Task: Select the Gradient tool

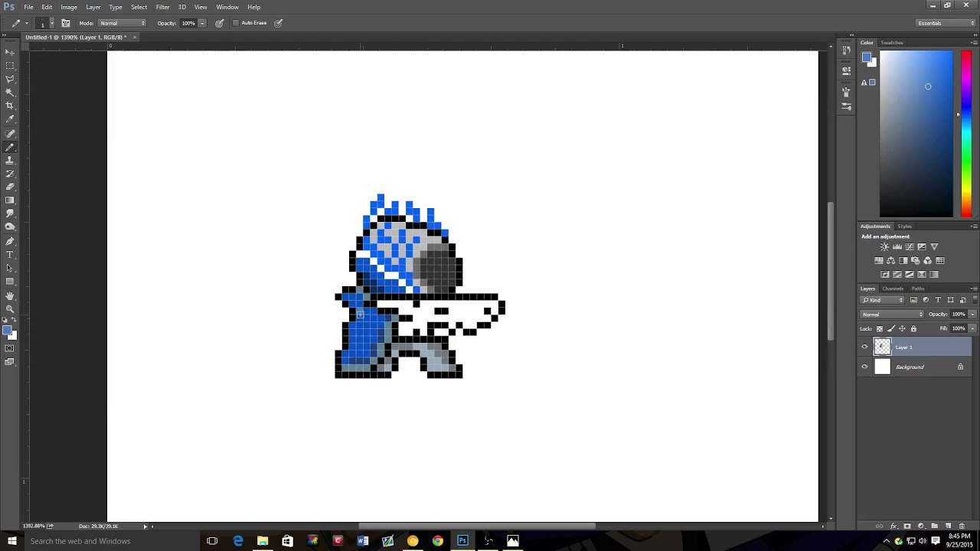Action: 10,201
